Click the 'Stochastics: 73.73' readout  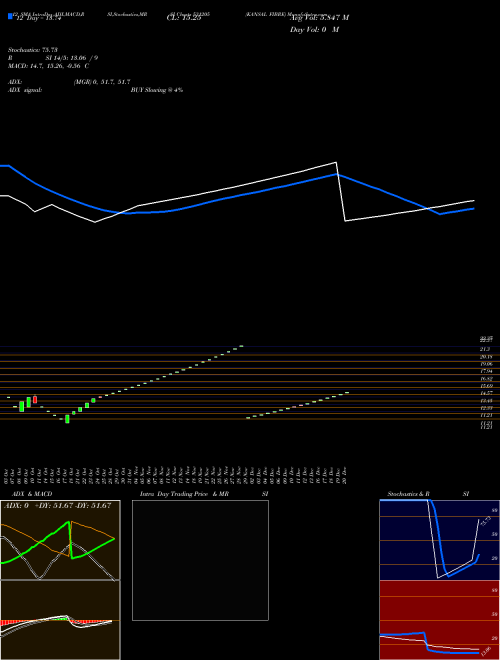click(35, 50)
